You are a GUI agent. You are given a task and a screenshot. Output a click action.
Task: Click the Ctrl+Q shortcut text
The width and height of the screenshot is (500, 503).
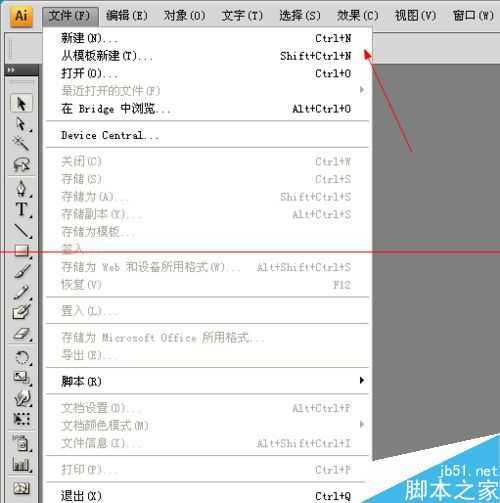pos(333,496)
